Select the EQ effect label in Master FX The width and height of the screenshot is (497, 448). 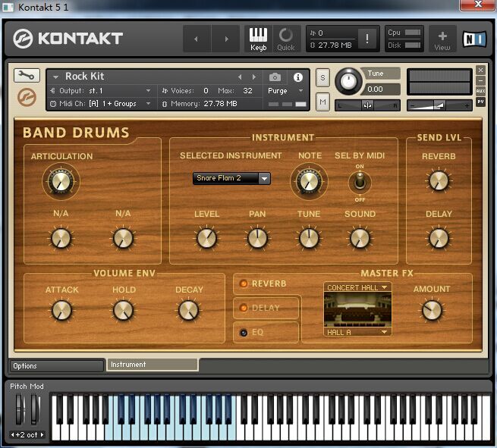coord(257,333)
